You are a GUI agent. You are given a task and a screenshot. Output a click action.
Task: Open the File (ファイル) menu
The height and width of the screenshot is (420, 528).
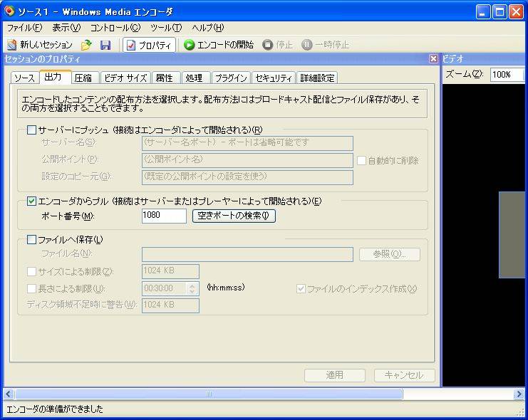click(x=24, y=28)
